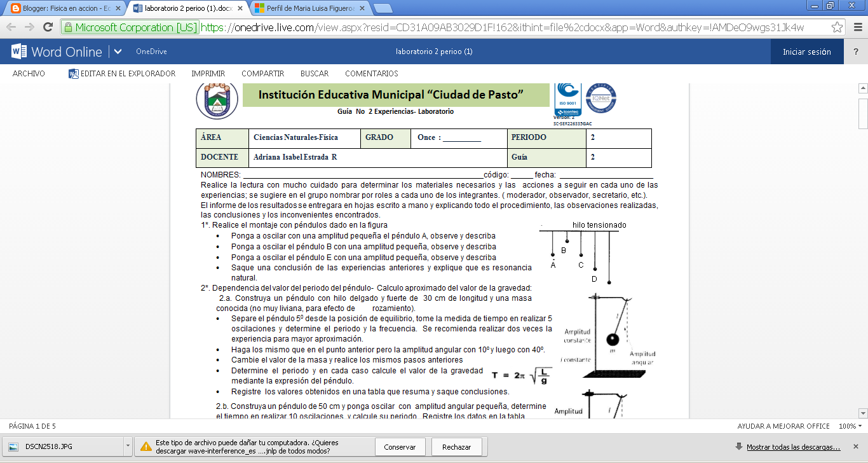868x463 pixels.
Task: Open the 100% zoom dropdown
Action: (x=851, y=426)
